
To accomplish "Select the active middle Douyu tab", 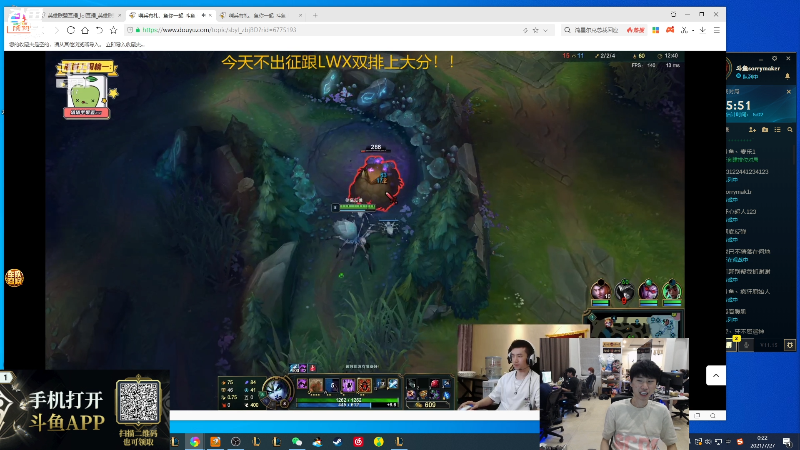I will [x=170, y=15].
